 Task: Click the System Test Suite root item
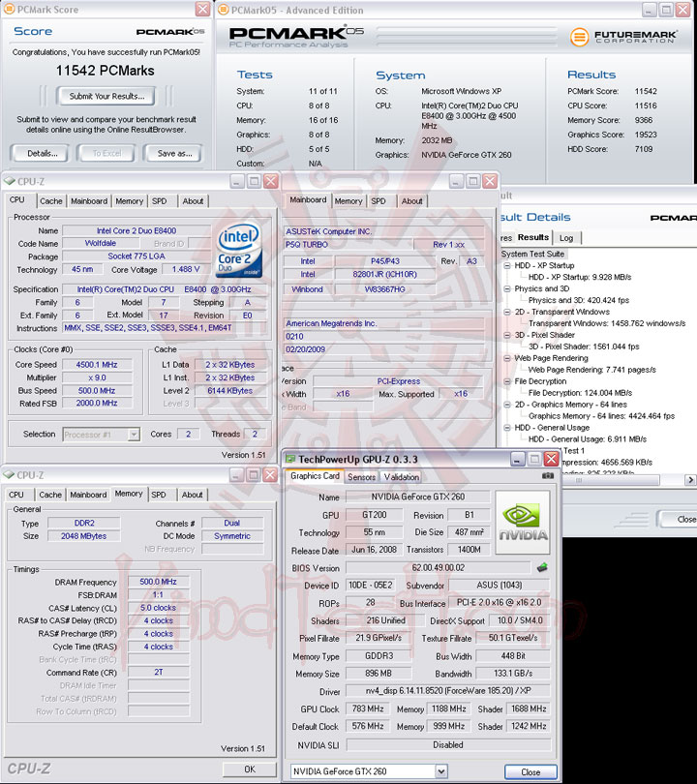tap(532, 254)
